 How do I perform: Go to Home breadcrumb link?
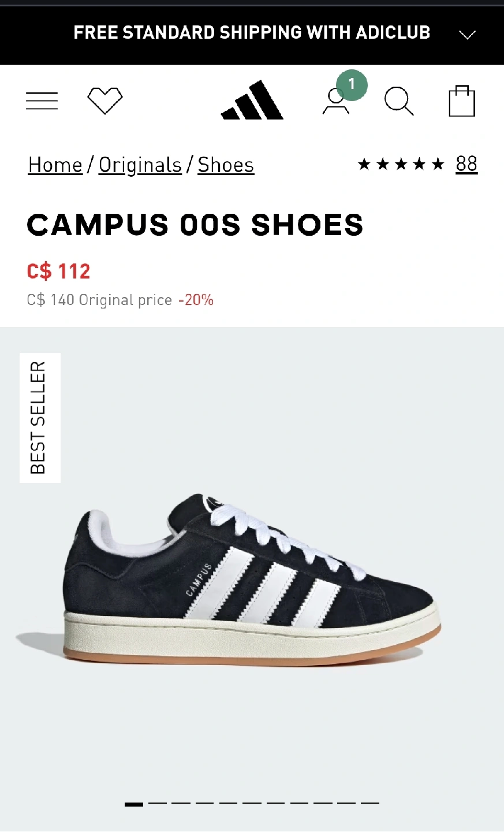pyautogui.click(x=55, y=165)
